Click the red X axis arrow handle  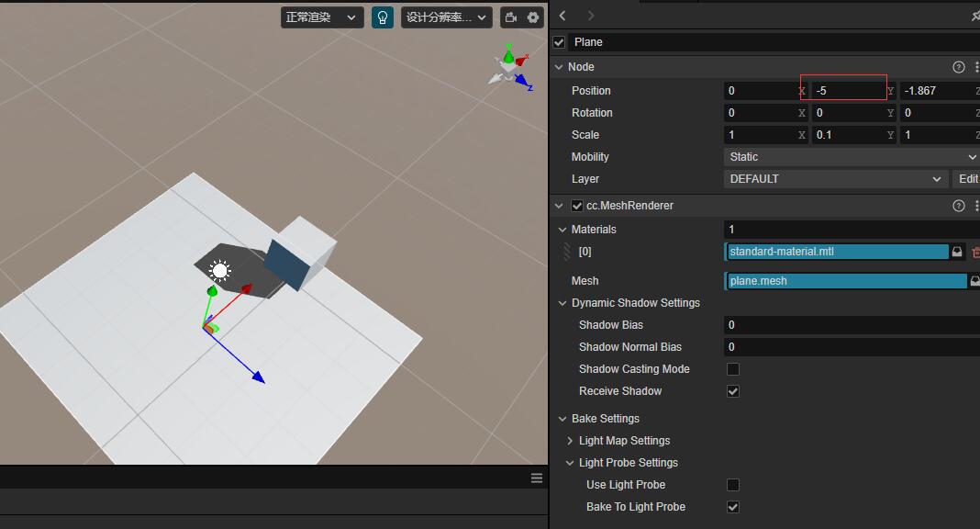coord(246,289)
